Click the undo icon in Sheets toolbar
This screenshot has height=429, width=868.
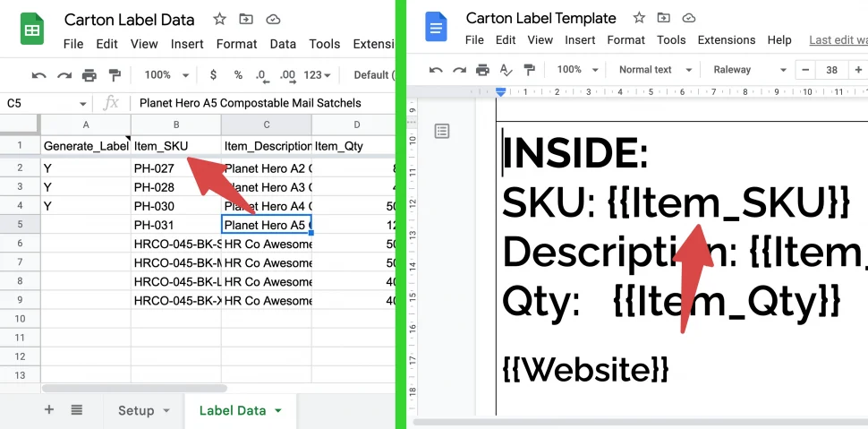pyautogui.click(x=38, y=75)
